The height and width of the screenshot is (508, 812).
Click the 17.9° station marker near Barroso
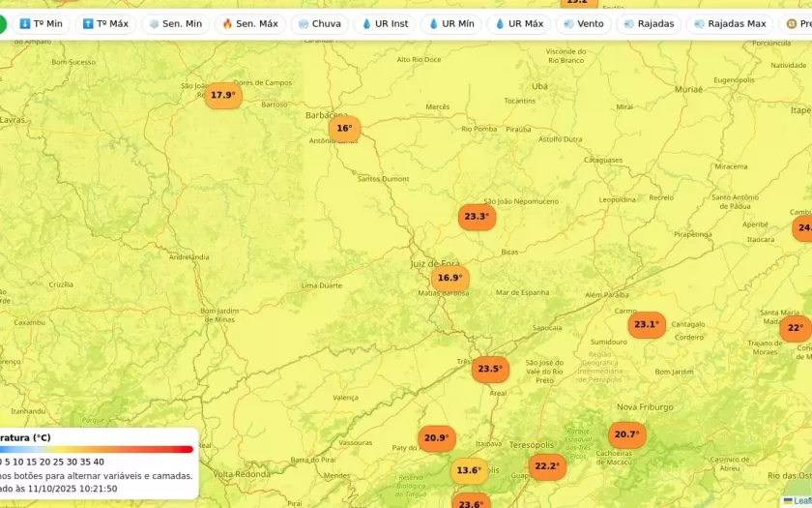[222, 96]
